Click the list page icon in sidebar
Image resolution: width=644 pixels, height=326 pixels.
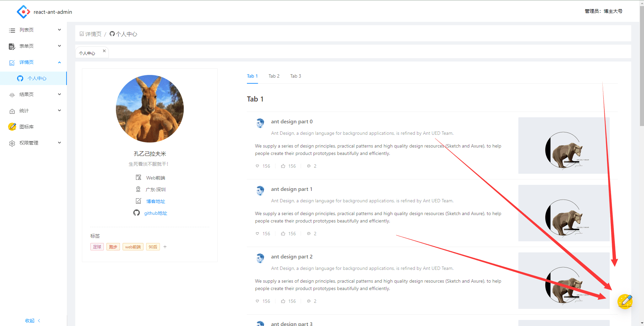pos(12,30)
